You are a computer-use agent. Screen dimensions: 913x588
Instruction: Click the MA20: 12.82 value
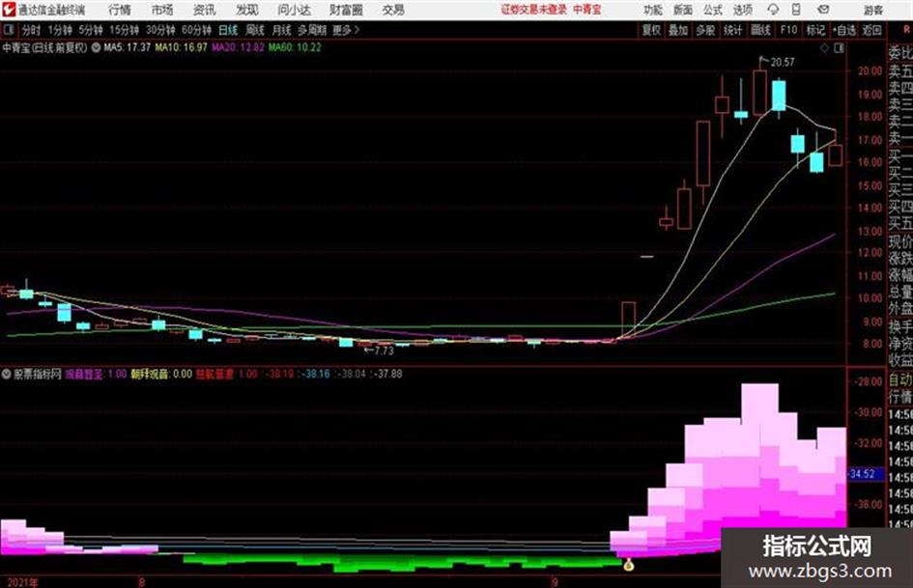(238, 47)
